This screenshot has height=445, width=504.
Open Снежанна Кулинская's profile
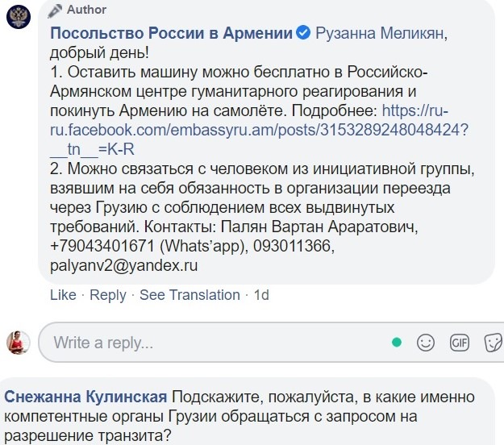tap(85, 397)
